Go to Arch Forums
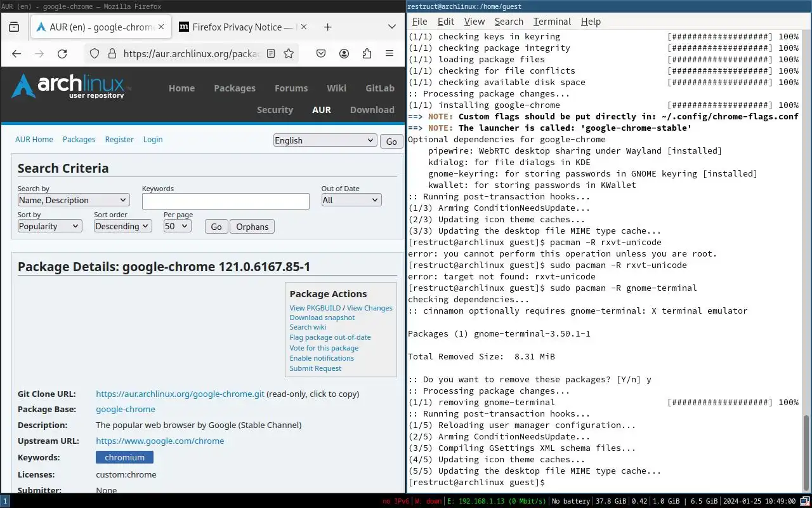Viewport: 812px width, 508px height. pos(291,88)
